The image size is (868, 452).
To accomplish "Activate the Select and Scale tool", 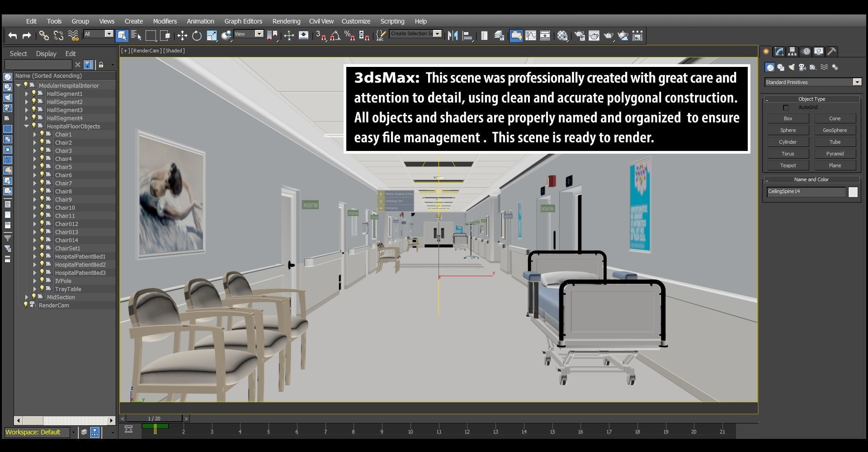I will coord(212,35).
